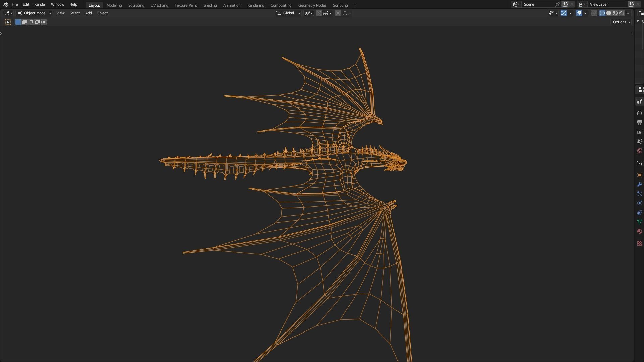Open the Help menu
This screenshot has height=362, width=644.
(x=73, y=4)
